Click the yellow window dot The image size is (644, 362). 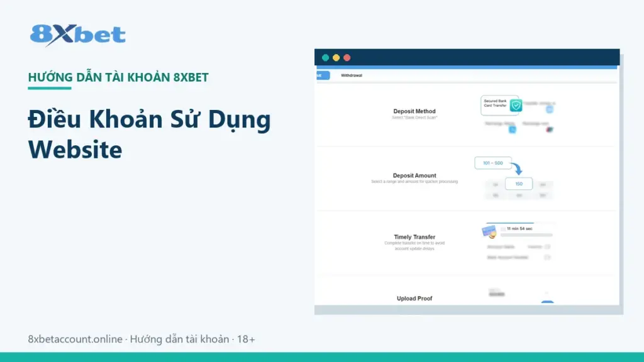(x=336, y=58)
